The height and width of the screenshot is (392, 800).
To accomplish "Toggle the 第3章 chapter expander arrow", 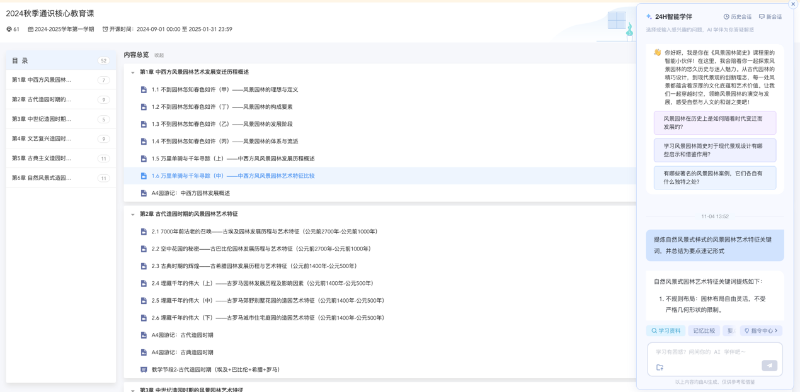I will point(133,390).
